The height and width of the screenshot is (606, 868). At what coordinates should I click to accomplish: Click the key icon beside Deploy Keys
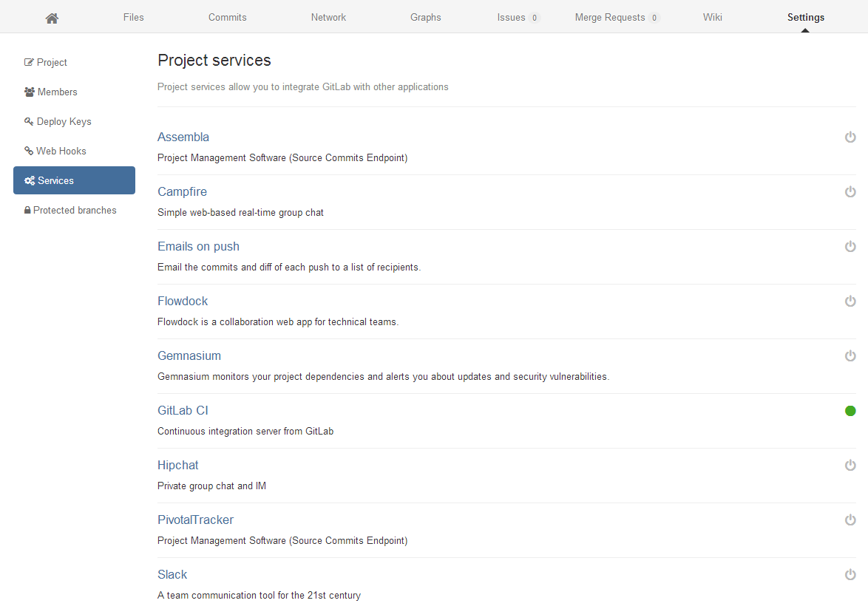click(x=29, y=121)
